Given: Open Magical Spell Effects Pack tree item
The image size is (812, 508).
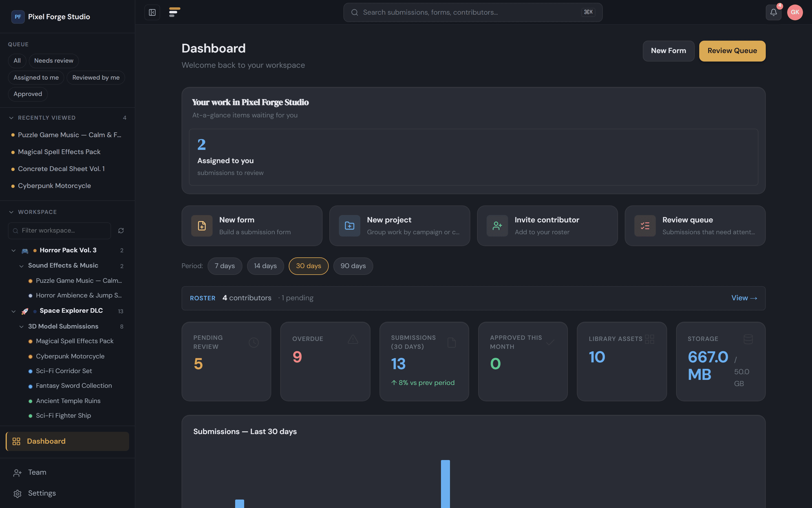Looking at the screenshot, I should pos(74,341).
